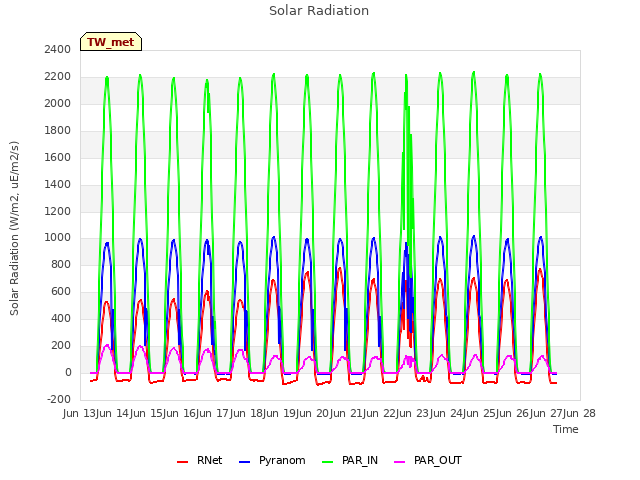
Task: Click the 1400 y-axis tick label
Action: click(58, 184)
